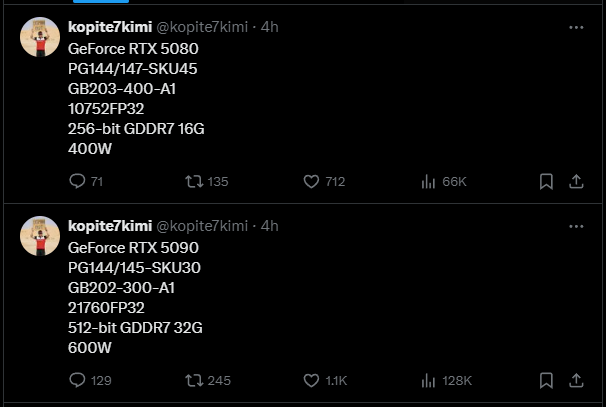Viewport: 606px width, 407px height.
Task: Click @kopite7kimi handle on RTX 5090 tweet
Action: pyautogui.click(x=202, y=225)
